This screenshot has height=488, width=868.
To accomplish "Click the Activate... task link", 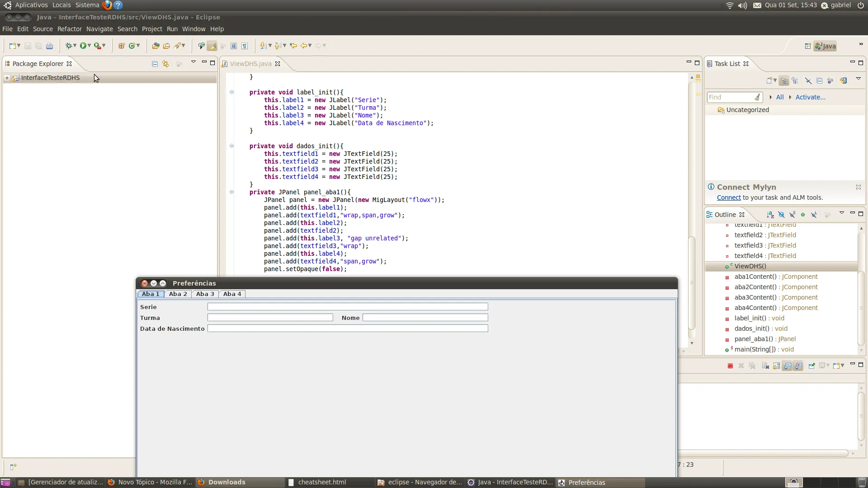I will pyautogui.click(x=810, y=97).
